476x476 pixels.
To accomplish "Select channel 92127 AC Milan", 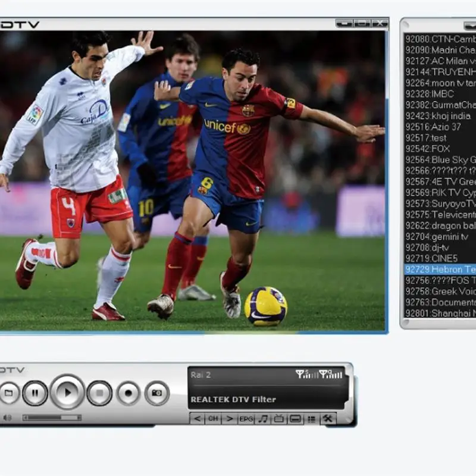I will pos(440,61).
